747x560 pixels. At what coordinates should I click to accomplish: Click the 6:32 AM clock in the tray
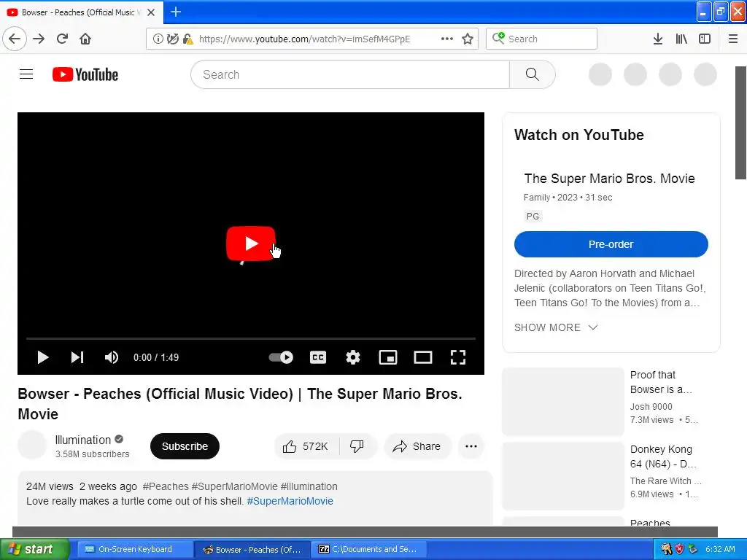click(720, 549)
